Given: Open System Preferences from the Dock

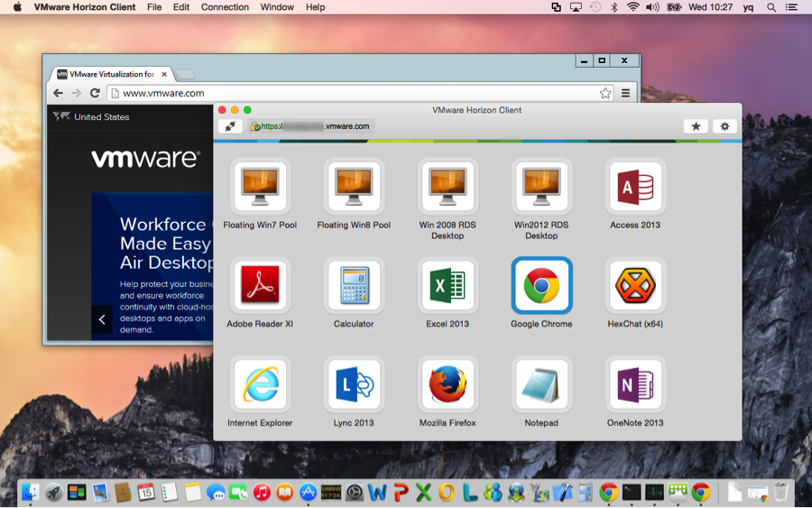Looking at the screenshot, I should pyautogui.click(x=355, y=492).
